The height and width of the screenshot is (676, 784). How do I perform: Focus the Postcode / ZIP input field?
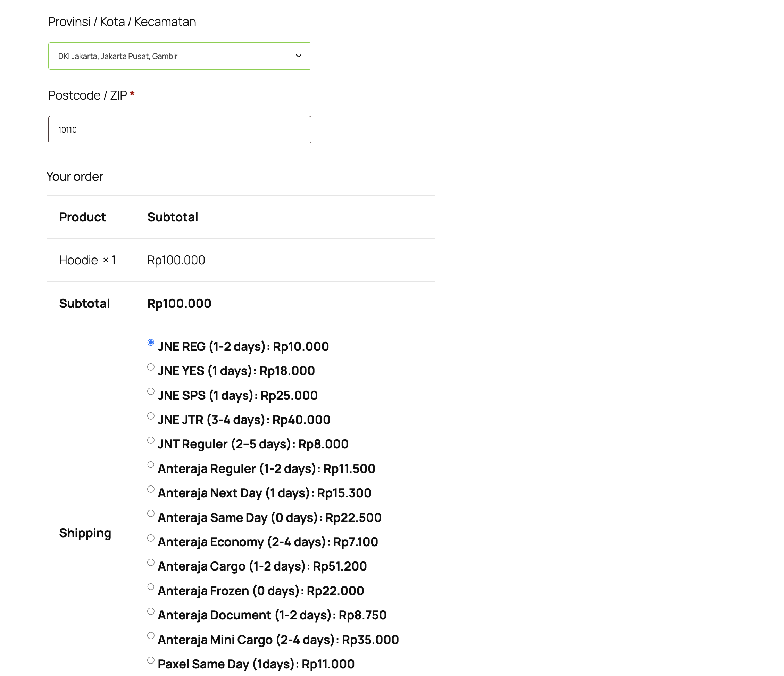tap(180, 130)
